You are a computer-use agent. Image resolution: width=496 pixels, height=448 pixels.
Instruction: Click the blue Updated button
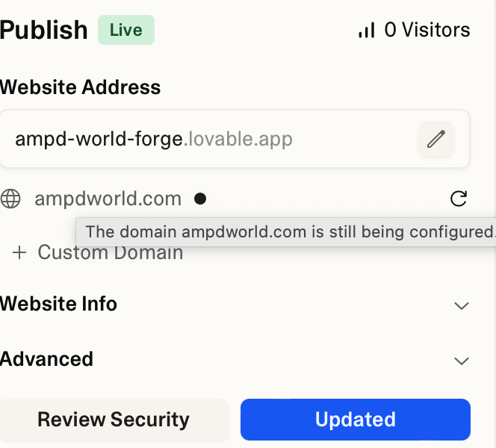point(356,420)
